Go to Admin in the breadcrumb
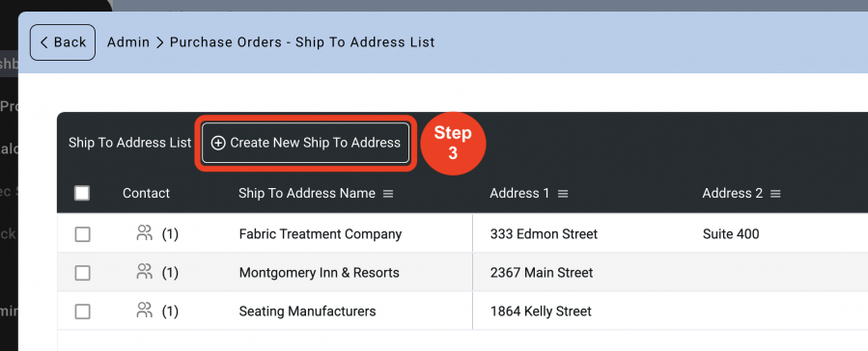The image size is (868, 351). [x=128, y=42]
